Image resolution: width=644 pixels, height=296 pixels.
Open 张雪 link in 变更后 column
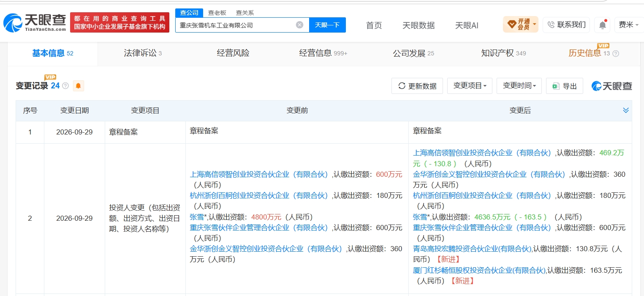click(421, 217)
